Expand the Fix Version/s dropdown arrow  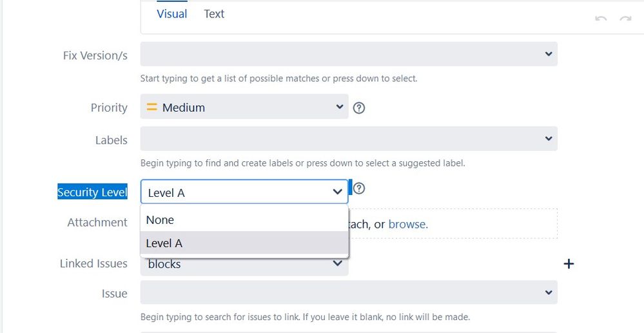click(x=549, y=54)
